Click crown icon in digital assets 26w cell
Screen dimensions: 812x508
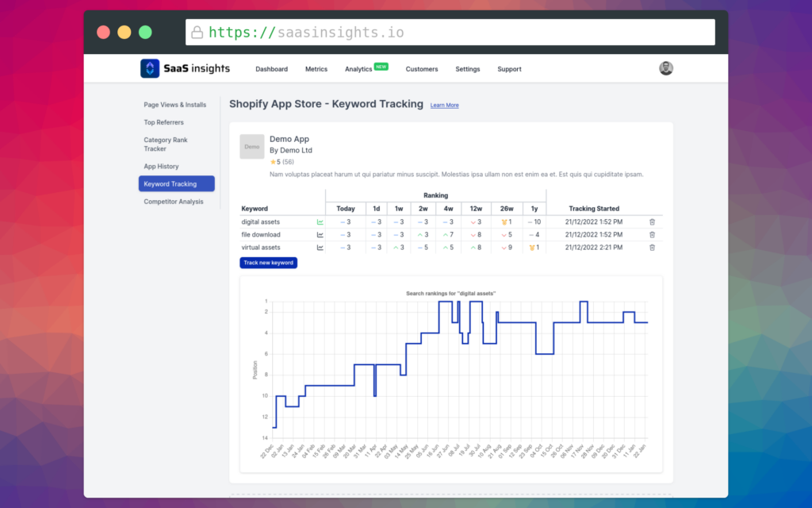pos(504,222)
